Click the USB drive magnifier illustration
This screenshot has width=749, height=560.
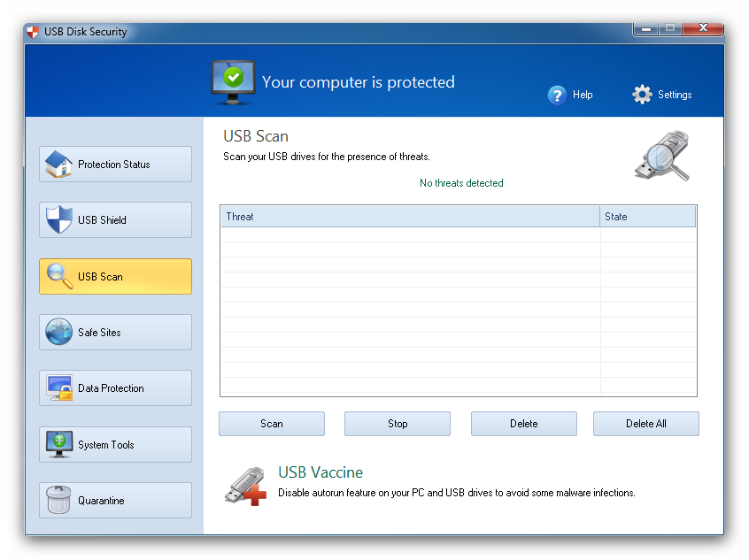coord(662,156)
